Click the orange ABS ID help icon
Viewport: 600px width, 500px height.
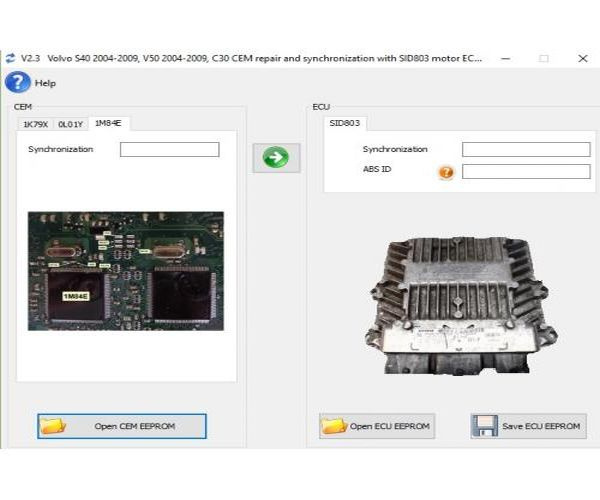pyautogui.click(x=446, y=172)
